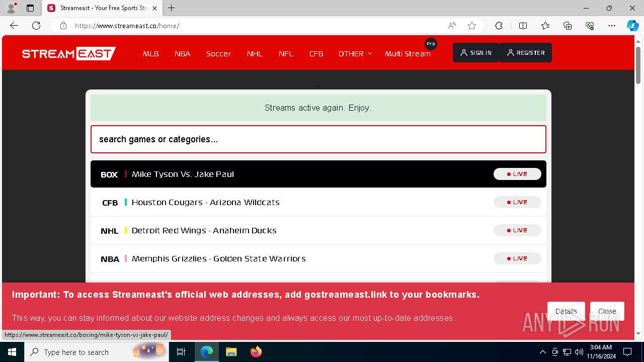The width and height of the screenshot is (644, 362).
Task: Open browser Extensions icon
Action: pyautogui.click(x=499, y=26)
